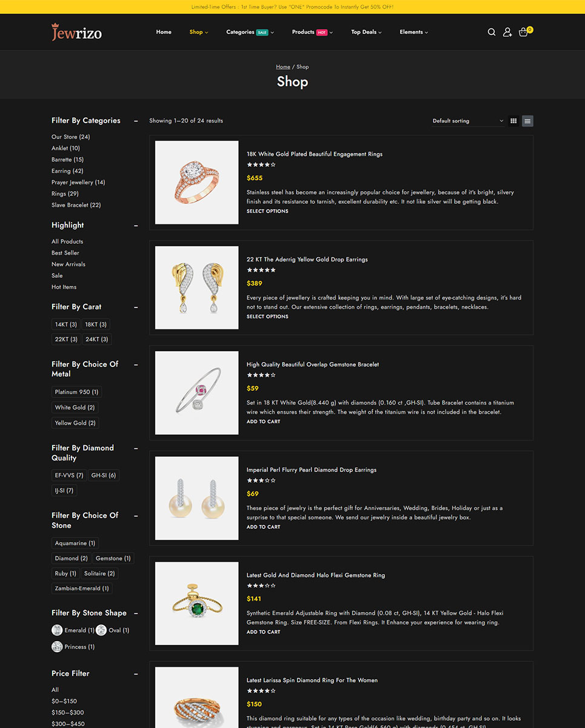Select the Princess stone shape icon
585x728 pixels.
pyautogui.click(x=57, y=647)
